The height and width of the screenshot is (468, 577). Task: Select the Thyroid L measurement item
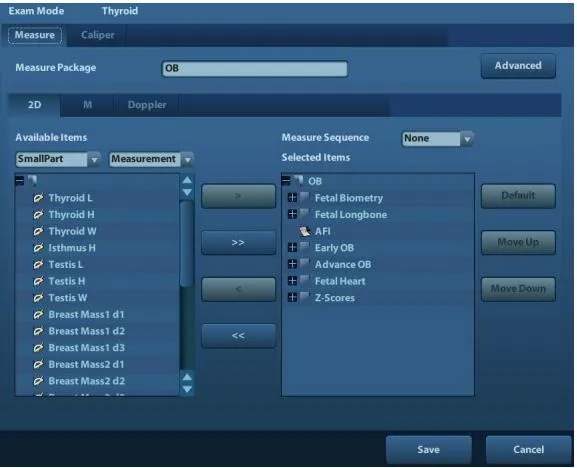click(x=70, y=198)
